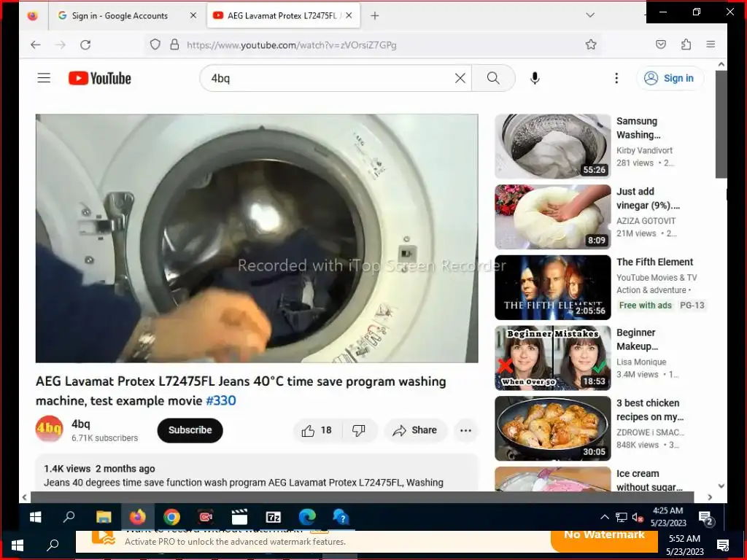Screen dimensions: 747x560
Task: Save page to Pocket
Action: tap(661, 44)
